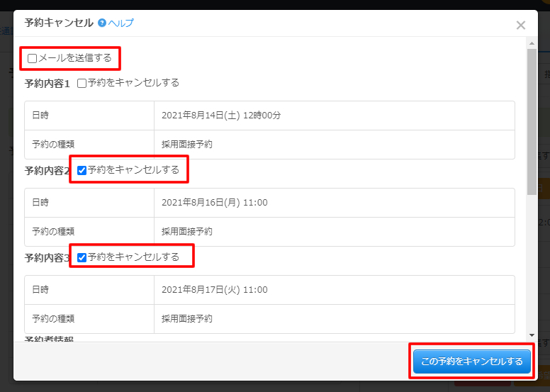This screenshot has width=550, height=392.
Task: Click the empty scrollbar track below the thumb
Action: [532, 269]
